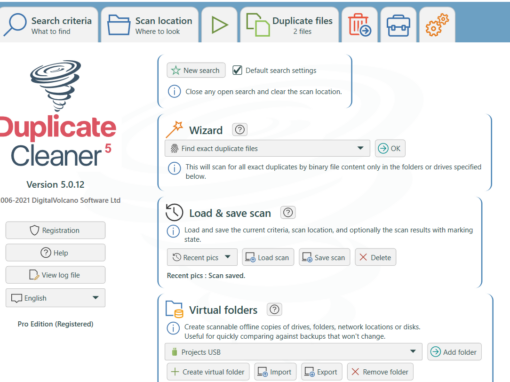Click Load & save scan help icon

(288, 212)
